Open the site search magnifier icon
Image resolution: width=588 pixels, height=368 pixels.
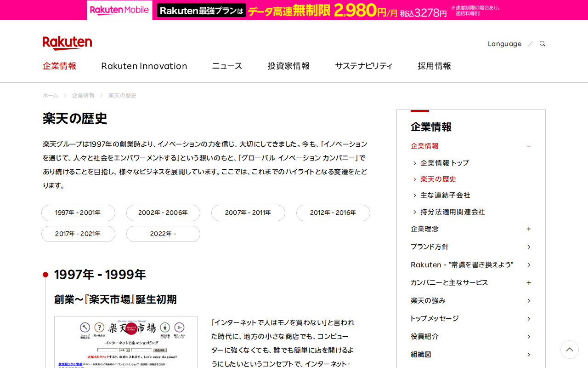(543, 44)
